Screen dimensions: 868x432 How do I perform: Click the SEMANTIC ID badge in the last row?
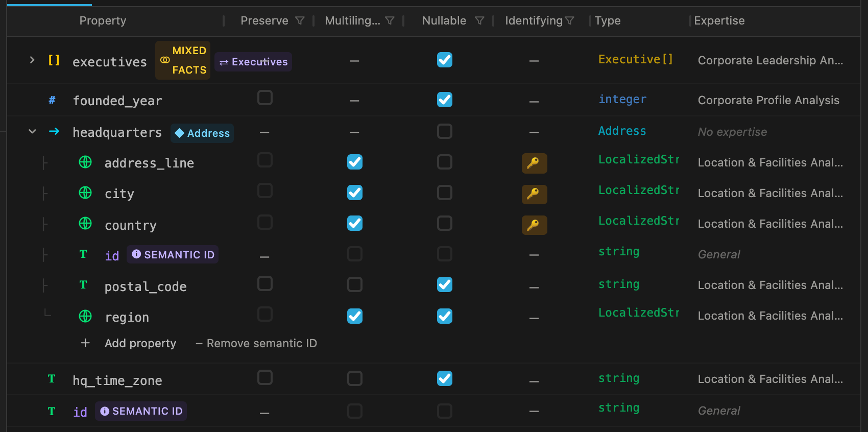point(141,411)
